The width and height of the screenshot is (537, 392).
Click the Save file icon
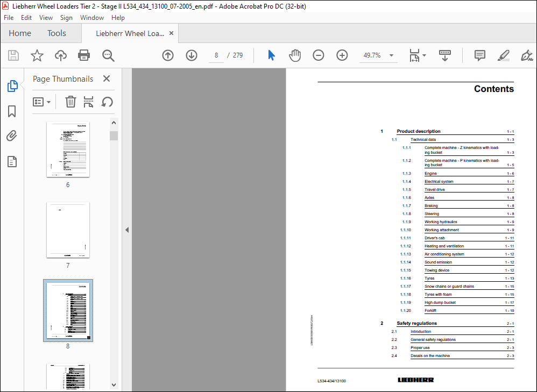click(x=13, y=55)
